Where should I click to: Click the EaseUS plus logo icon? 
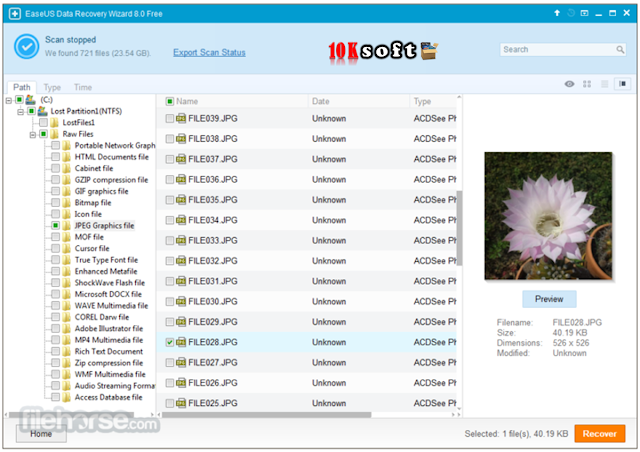(15, 14)
